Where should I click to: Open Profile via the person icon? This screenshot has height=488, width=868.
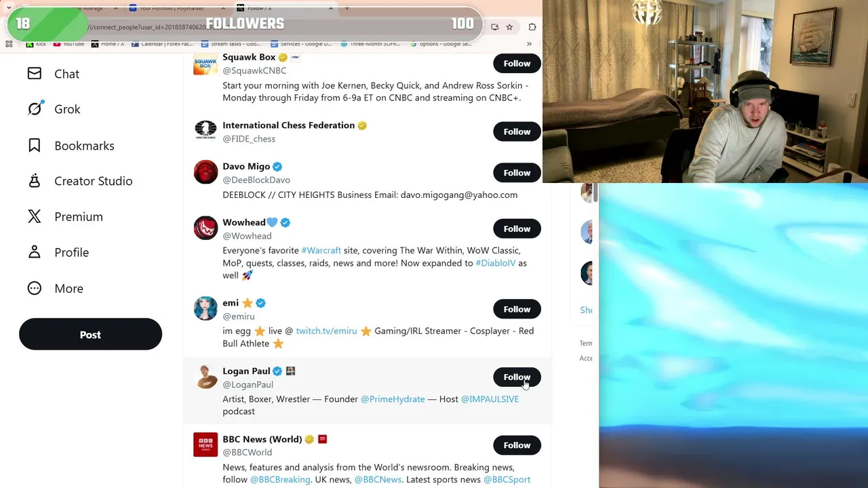tap(35, 252)
